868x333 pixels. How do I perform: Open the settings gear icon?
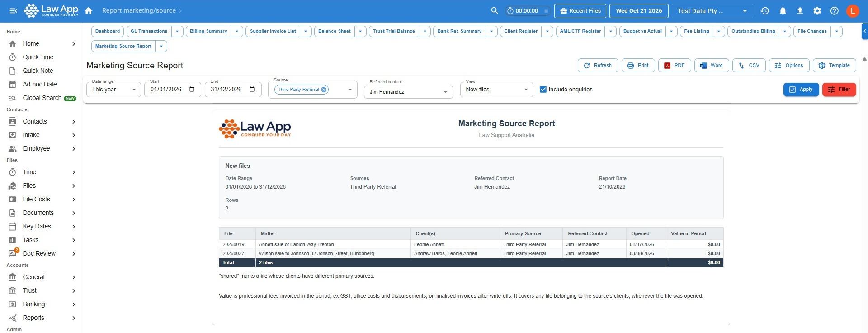(x=817, y=11)
